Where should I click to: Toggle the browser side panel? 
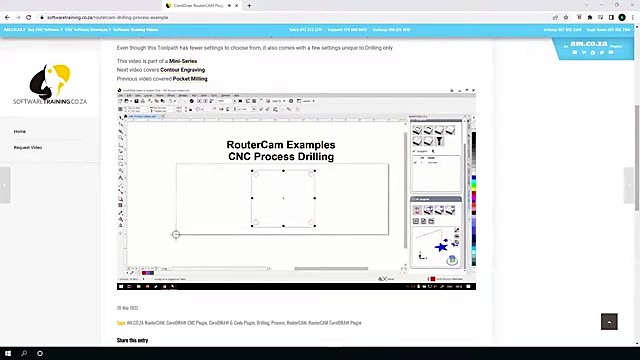click(611, 18)
